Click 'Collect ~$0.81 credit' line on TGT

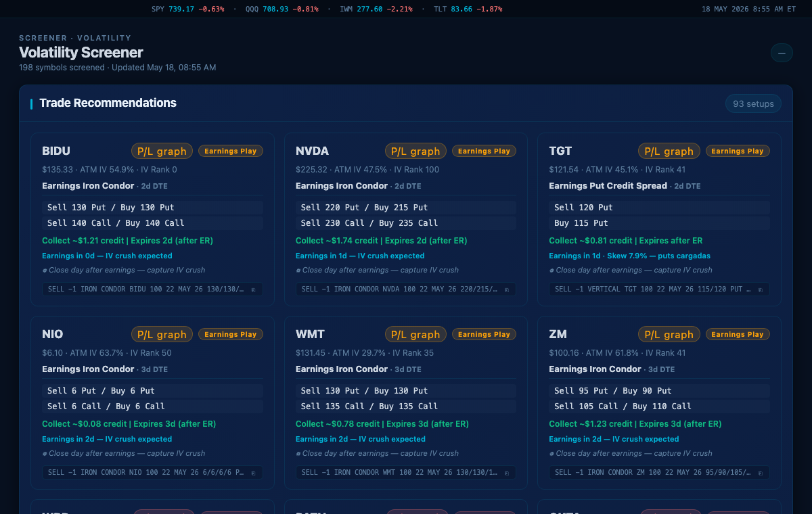[626, 241]
